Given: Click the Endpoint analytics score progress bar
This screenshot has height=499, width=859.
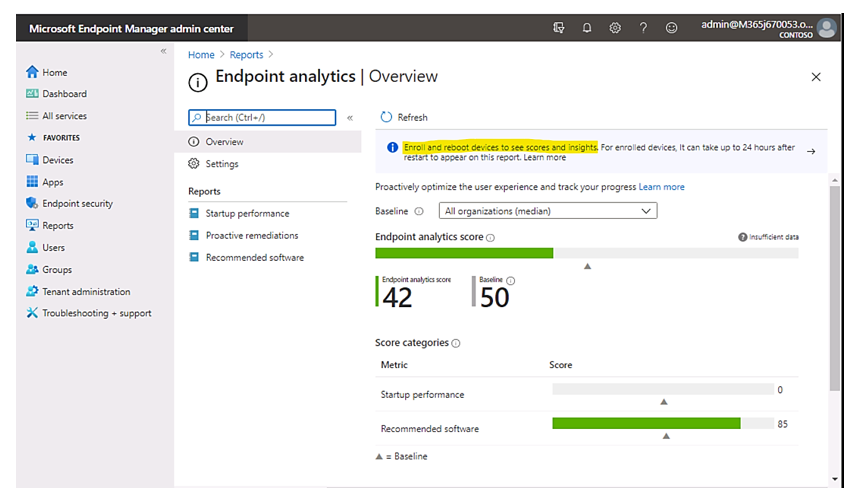Looking at the screenshot, I should pos(587,253).
